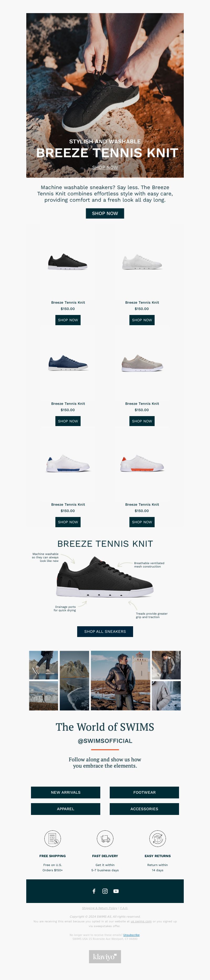Click the black Breeze Tennis Knit shoe image
The image size is (210, 980).
pyautogui.click(x=68, y=262)
